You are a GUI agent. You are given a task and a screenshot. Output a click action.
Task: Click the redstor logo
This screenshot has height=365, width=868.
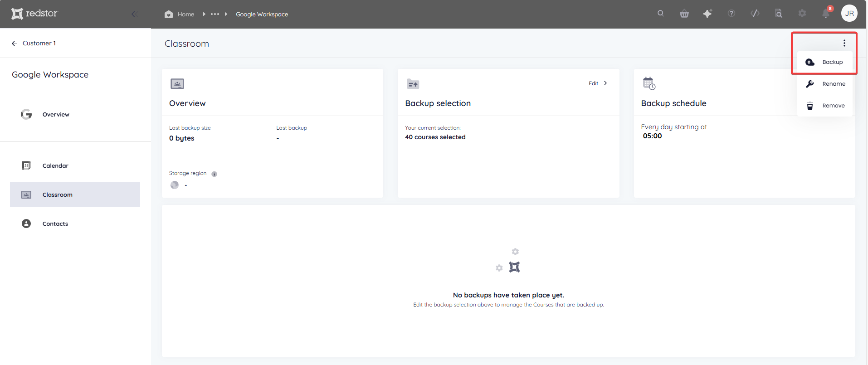(34, 14)
